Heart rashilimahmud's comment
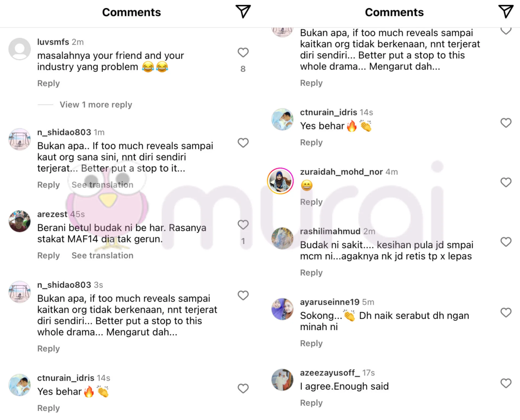The image size is (520, 420). click(x=506, y=242)
